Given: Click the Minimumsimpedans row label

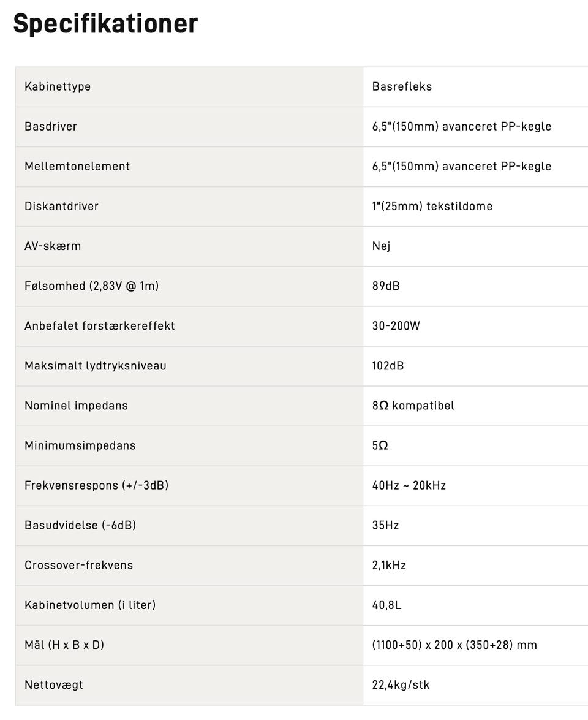Looking at the screenshot, I should 80,445.
